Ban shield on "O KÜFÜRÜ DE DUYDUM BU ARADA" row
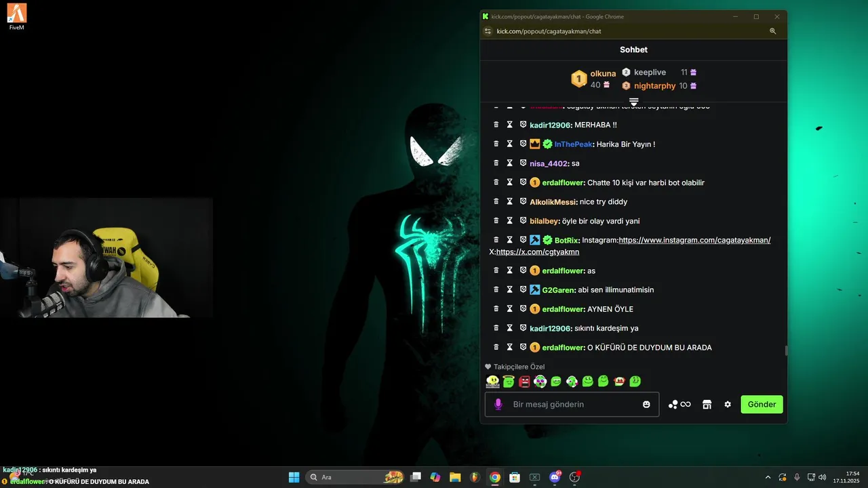Viewport: 868px width, 488px height. [x=523, y=347]
